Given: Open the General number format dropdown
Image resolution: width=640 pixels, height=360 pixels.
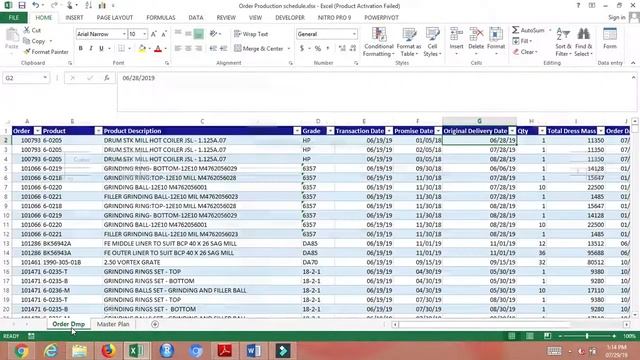Looking at the screenshot, I should pyautogui.click(x=354, y=34).
